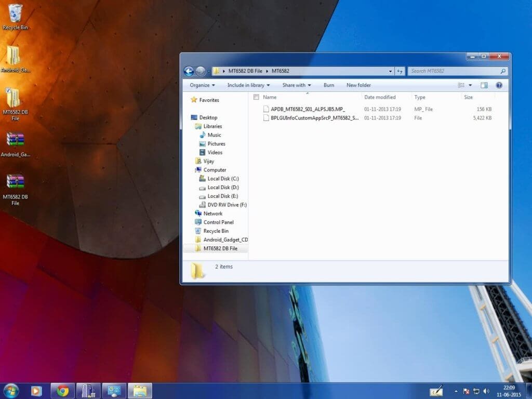Sort by the Name column header

tap(270, 97)
